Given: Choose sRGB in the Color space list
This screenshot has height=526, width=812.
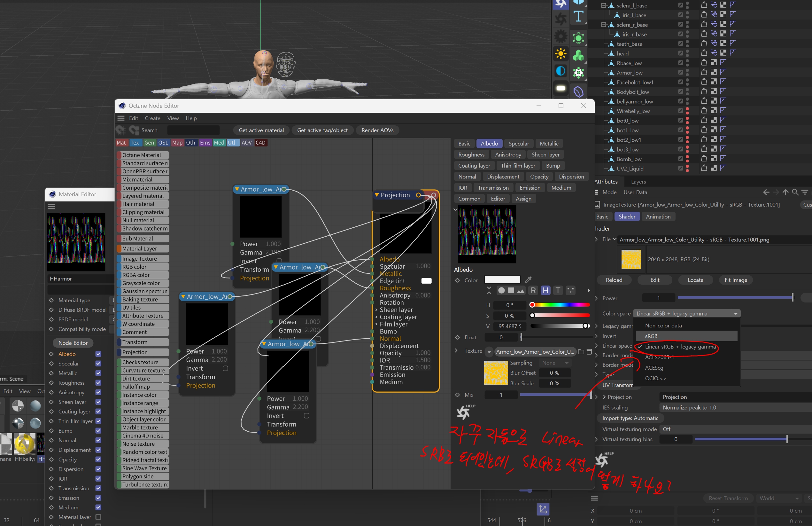Looking at the screenshot, I should click(x=651, y=336).
